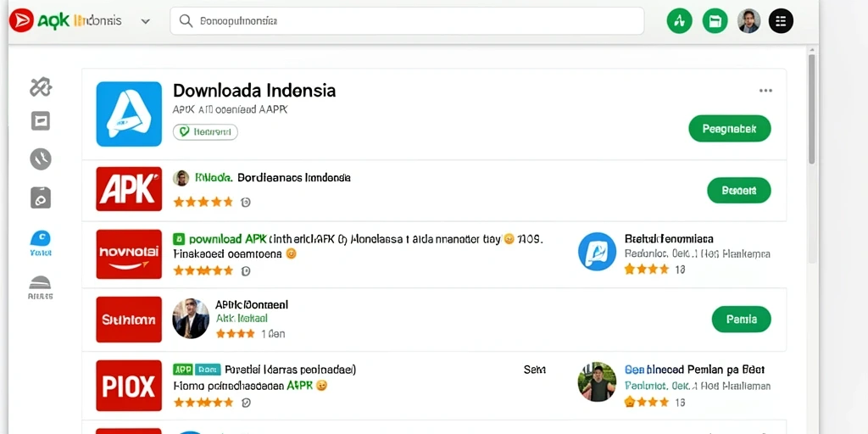868x434 pixels.
Task: Click star rating under hovnoisi description
Action: (203, 270)
